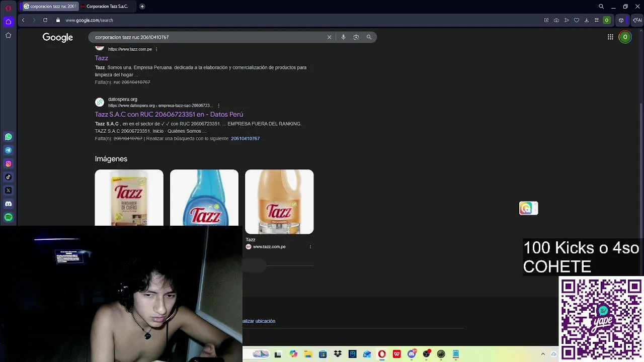Image resolution: width=644 pixels, height=362 pixels.
Task: Start voice search with microphone
Action: coord(343,37)
